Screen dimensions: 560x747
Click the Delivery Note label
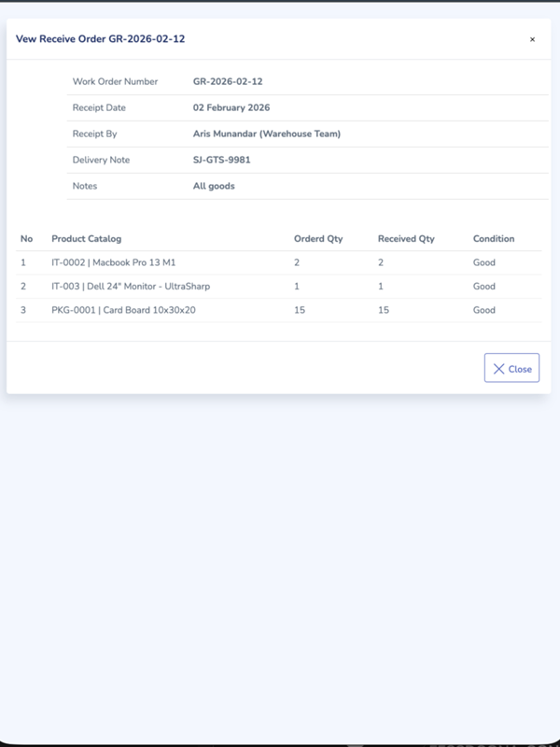point(101,160)
